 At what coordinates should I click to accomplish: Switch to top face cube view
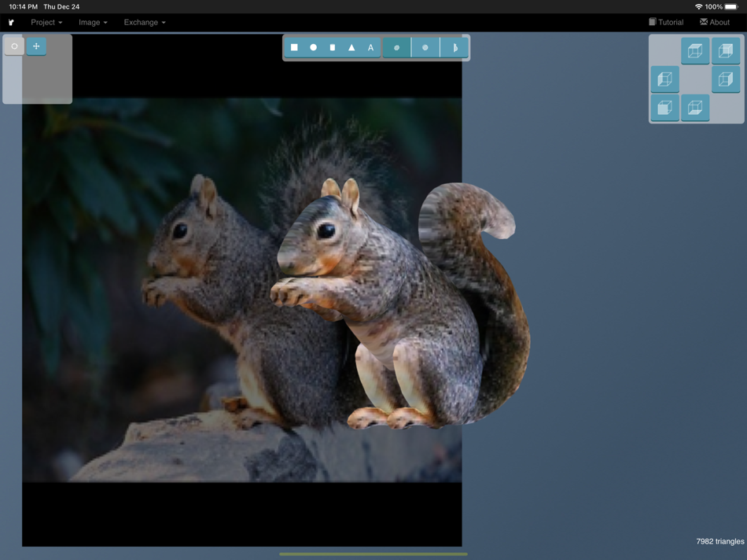tap(695, 50)
